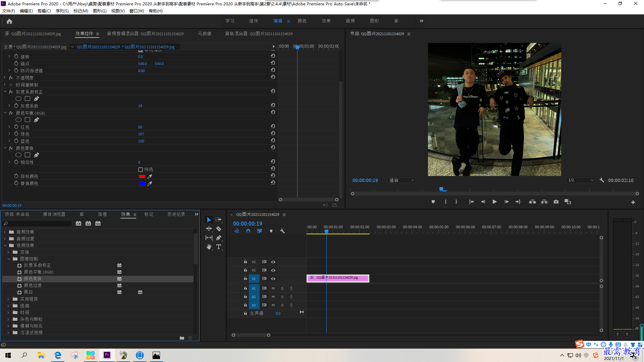Viewport: 644px width, 362px height.
Task: Click the effects search field
Action: tap(37, 224)
